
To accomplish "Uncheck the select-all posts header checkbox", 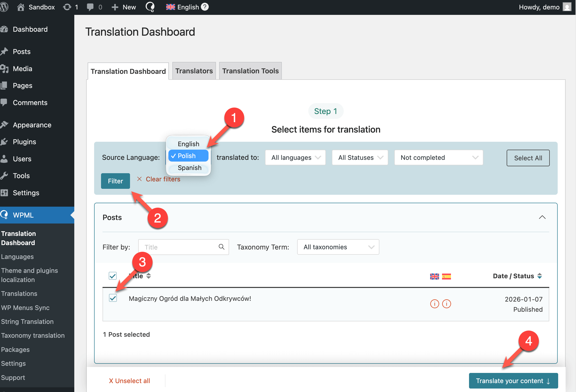I will pos(113,276).
